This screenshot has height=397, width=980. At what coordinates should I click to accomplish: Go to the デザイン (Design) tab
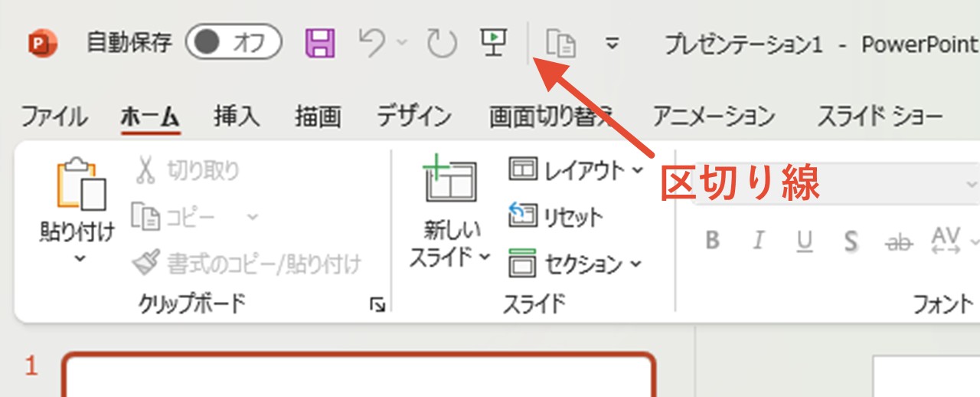(414, 117)
